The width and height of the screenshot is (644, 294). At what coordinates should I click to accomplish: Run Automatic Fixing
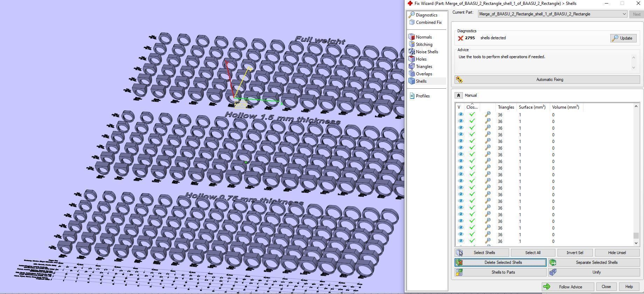(x=547, y=80)
